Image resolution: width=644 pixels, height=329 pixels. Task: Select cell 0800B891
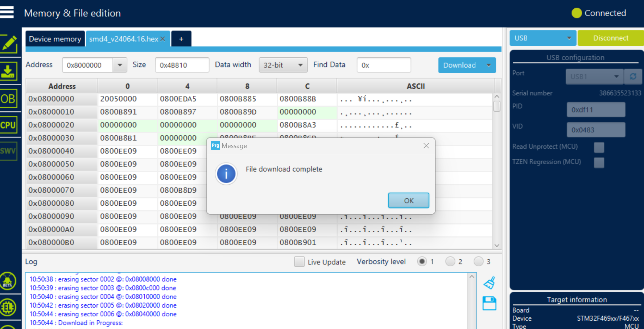[127, 112]
